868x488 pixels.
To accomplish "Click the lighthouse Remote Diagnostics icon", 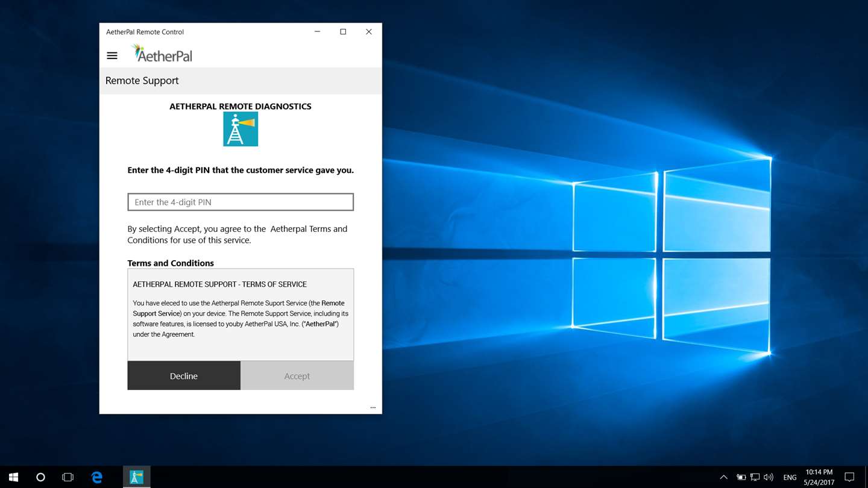I will [241, 129].
